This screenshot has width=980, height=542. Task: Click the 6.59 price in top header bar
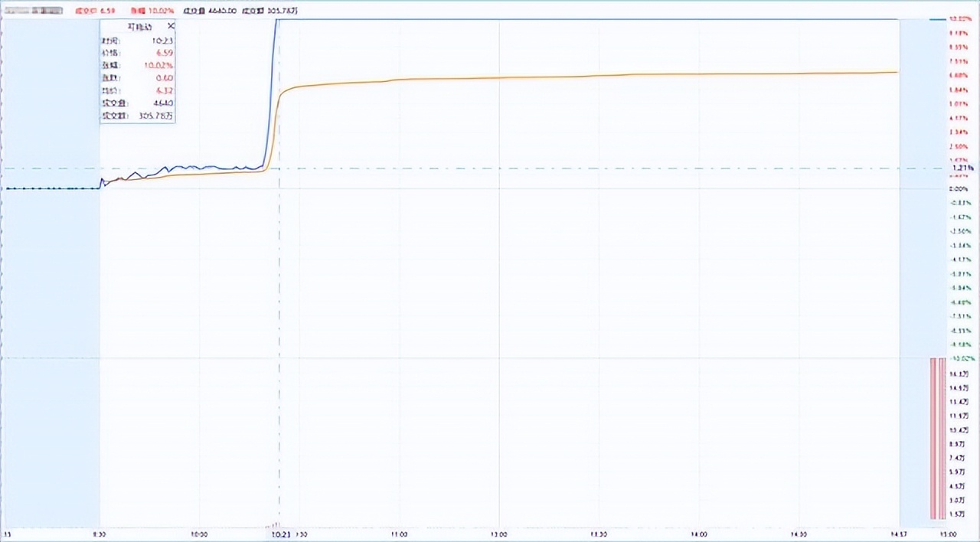tap(107, 11)
